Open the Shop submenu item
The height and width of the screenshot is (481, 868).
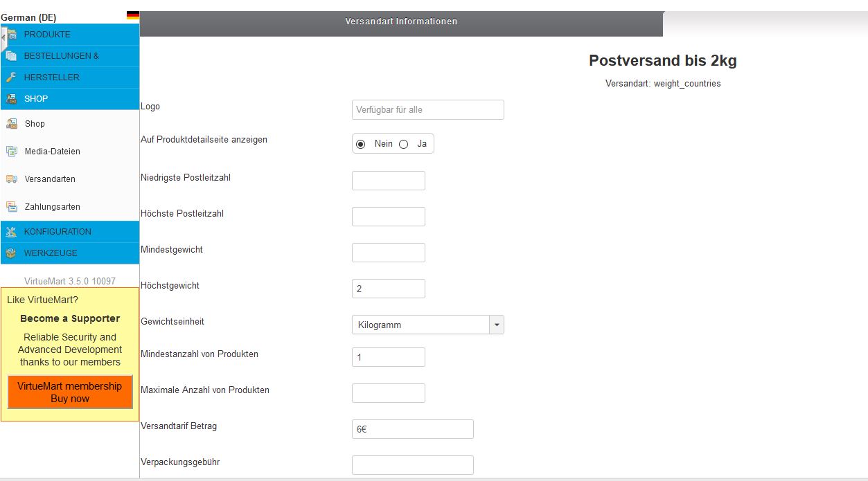tap(35, 124)
